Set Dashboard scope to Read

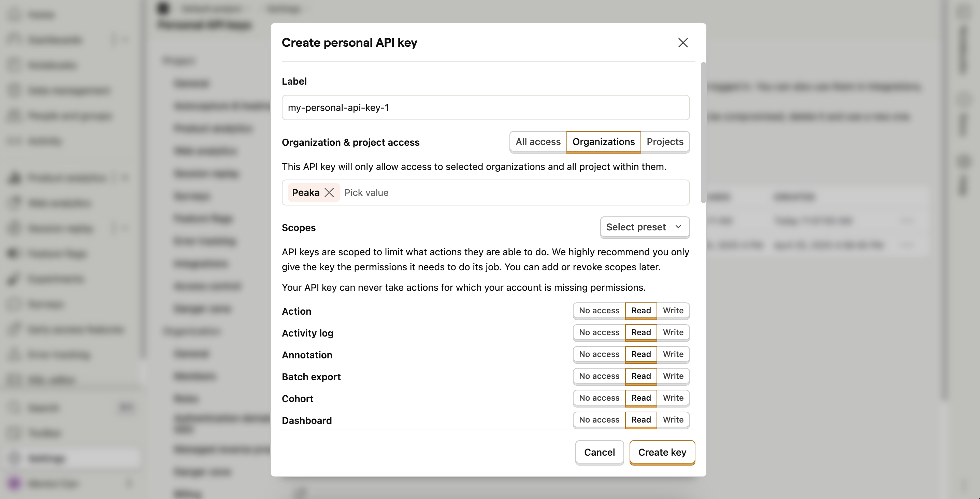pos(641,420)
